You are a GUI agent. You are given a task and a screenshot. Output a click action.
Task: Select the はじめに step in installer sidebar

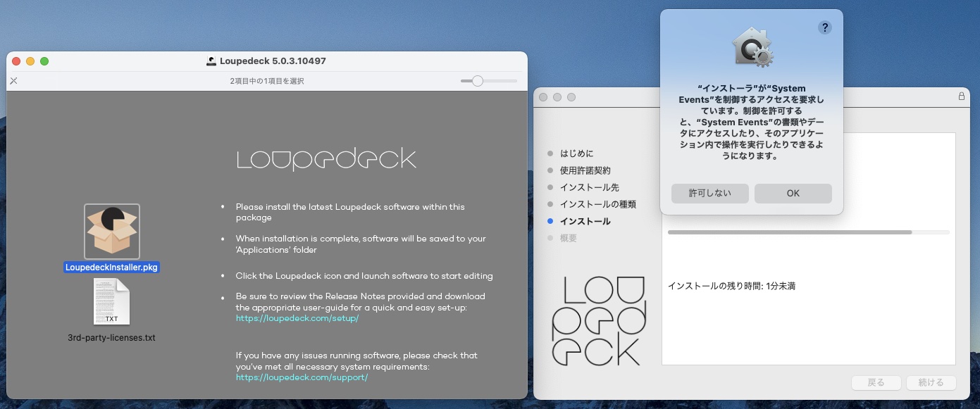[576, 153]
